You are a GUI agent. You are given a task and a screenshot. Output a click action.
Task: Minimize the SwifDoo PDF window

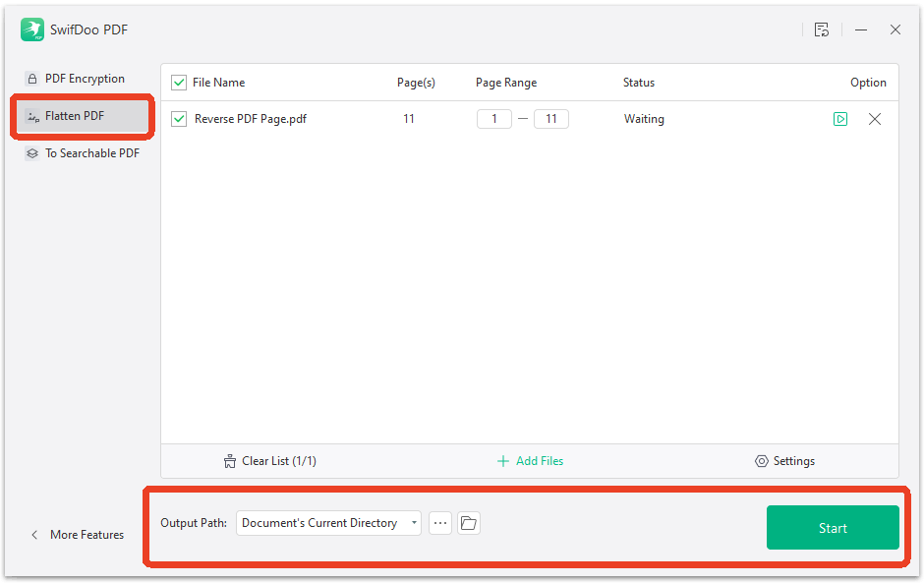(861, 29)
